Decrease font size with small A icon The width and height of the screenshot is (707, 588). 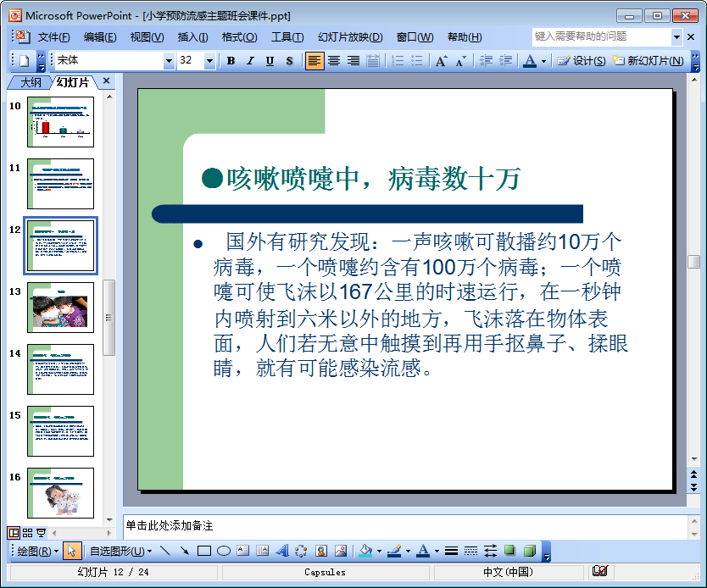(461, 61)
